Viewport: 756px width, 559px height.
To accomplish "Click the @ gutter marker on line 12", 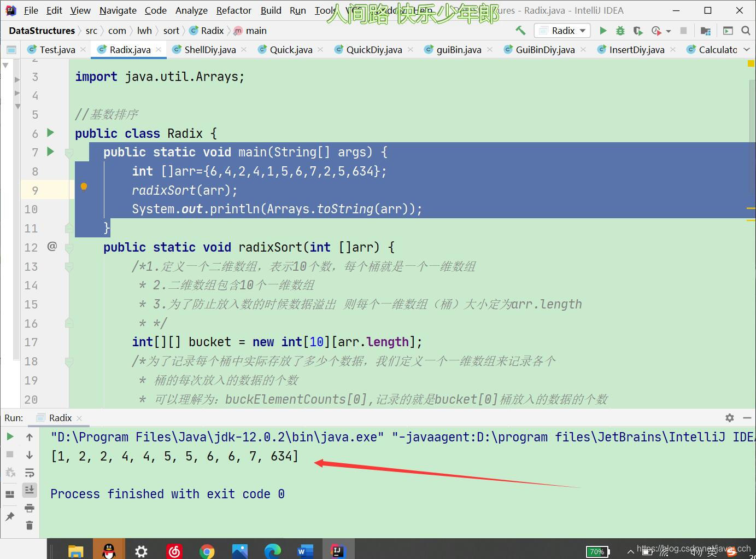I will (x=52, y=246).
